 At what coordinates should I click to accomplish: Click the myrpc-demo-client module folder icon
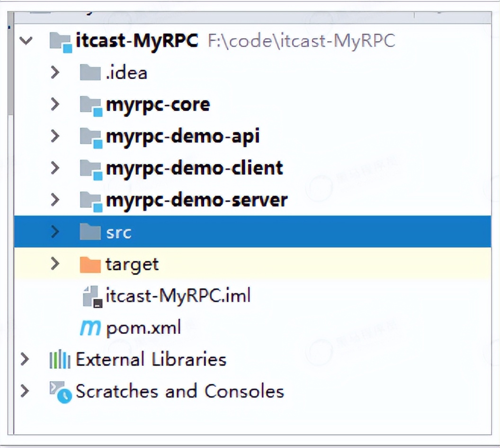[91, 170]
